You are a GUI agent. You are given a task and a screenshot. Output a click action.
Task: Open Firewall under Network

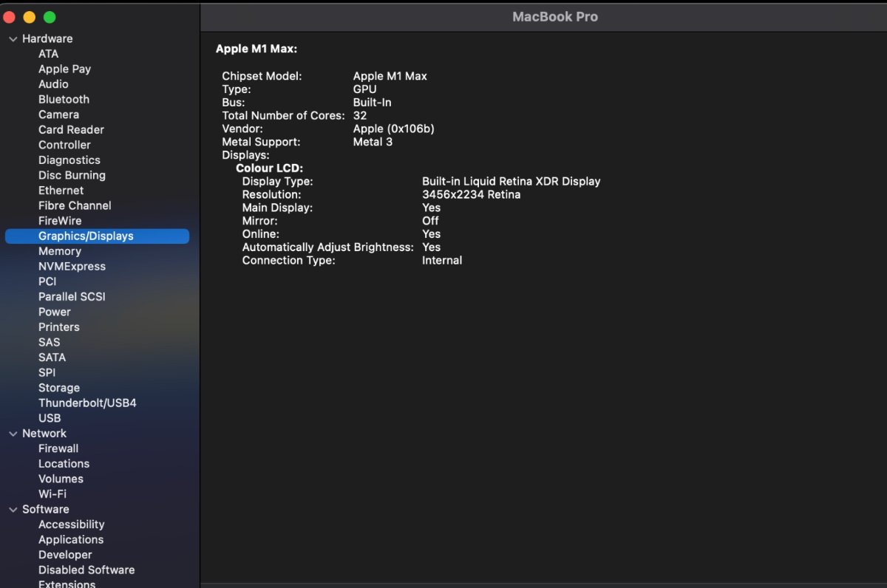pyautogui.click(x=58, y=448)
